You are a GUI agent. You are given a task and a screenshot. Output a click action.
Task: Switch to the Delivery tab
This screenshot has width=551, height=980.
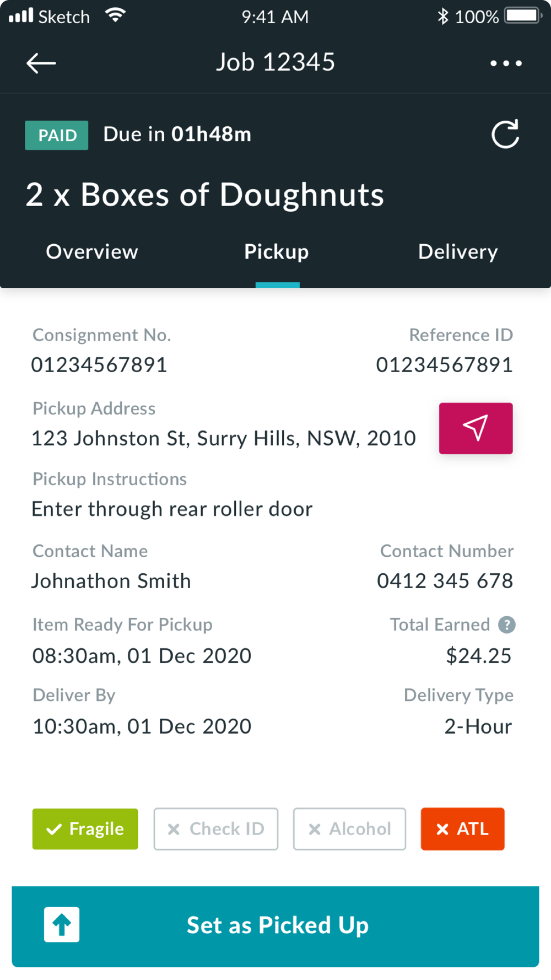(458, 252)
